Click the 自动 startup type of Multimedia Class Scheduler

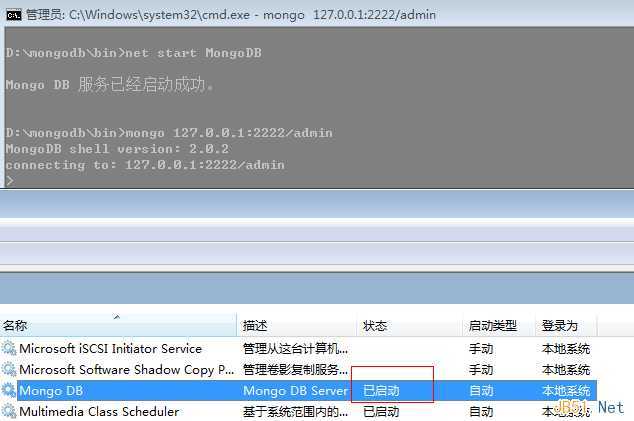click(481, 412)
